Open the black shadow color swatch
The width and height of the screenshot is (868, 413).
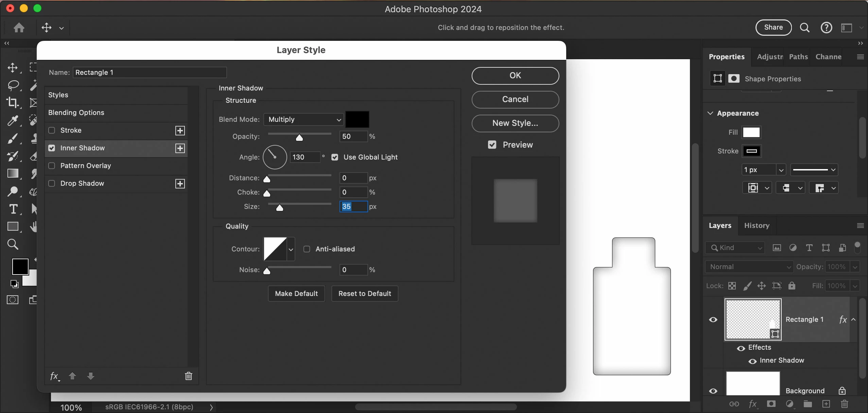pos(357,119)
